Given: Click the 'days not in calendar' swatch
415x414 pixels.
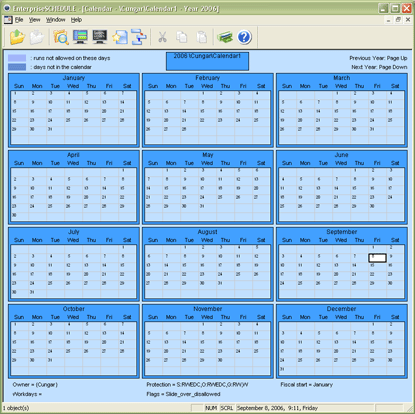Looking at the screenshot, I should click(17, 67).
